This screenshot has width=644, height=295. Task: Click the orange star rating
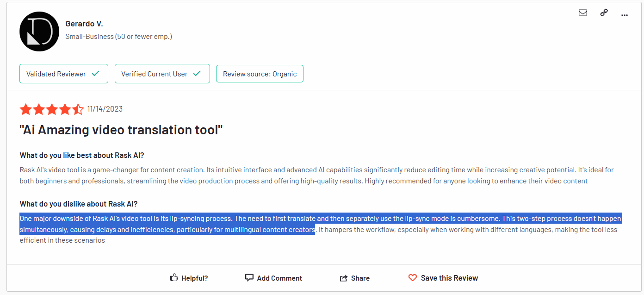pos(51,109)
